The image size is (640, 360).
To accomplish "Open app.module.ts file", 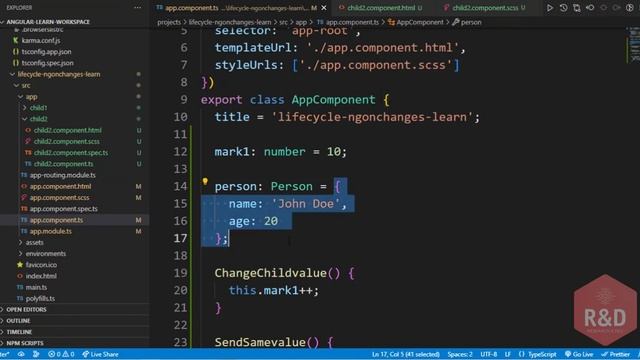I will pyautogui.click(x=51, y=231).
